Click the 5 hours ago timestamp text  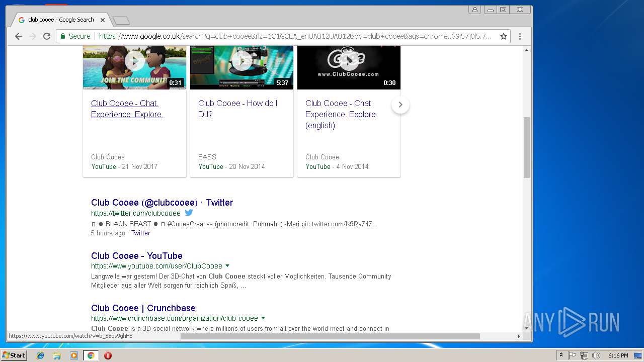[x=108, y=233]
